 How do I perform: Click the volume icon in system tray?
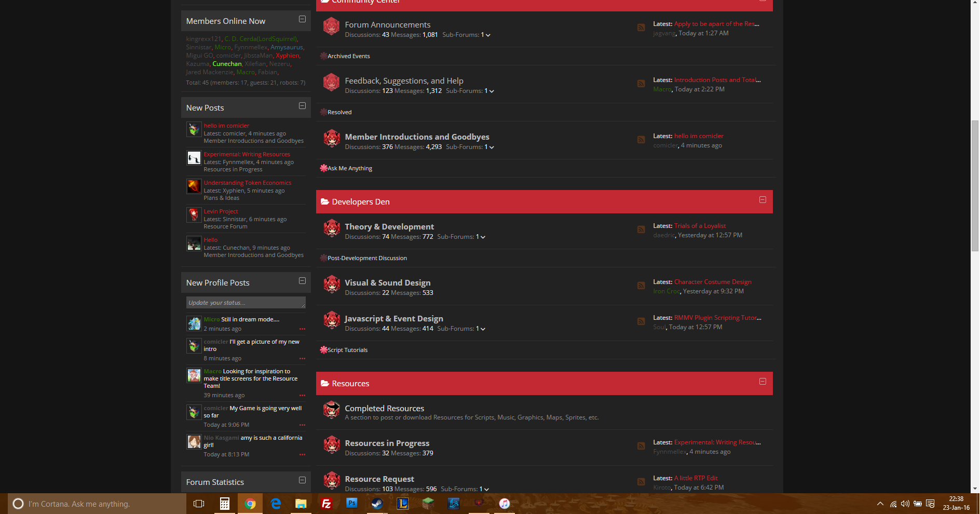coord(905,504)
